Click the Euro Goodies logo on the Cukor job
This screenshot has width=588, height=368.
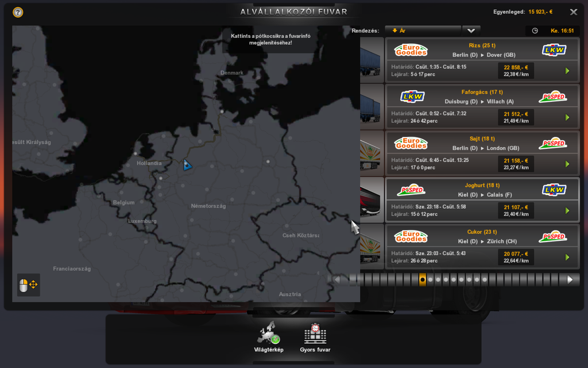point(410,236)
